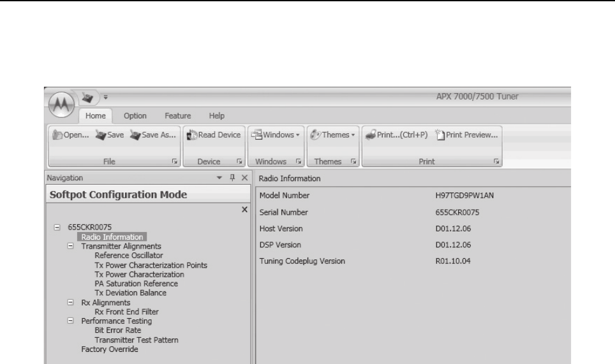Toggle the Navigation panel auto-hide pin

tap(232, 177)
